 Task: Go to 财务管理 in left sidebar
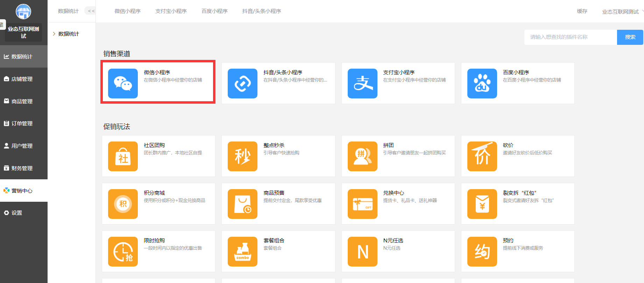click(x=24, y=168)
